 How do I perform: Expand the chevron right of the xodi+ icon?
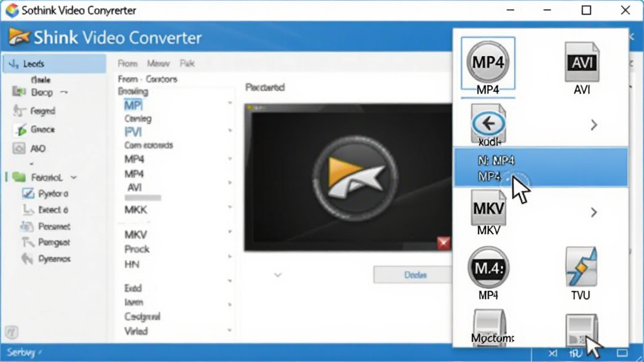594,125
